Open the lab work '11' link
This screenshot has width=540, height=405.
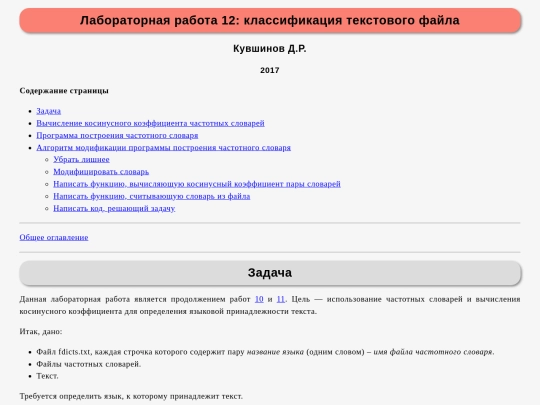(281, 299)
